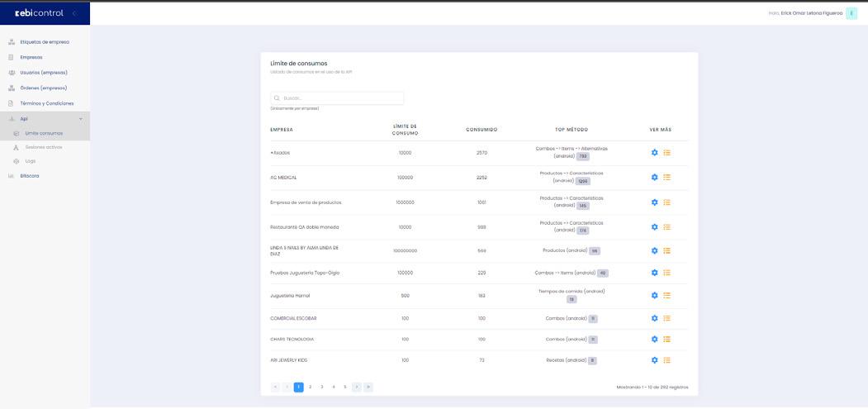Open Sesiones activas submenu item
Viewport: 868px width, 409px height.
tap(44, 147)
